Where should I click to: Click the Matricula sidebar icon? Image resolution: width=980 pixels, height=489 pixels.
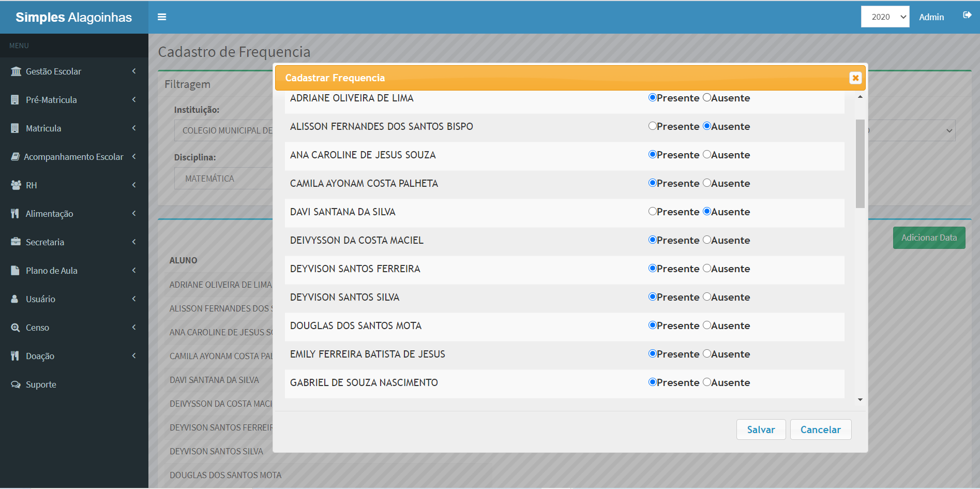pyautogui.click(x=15, y=128)
